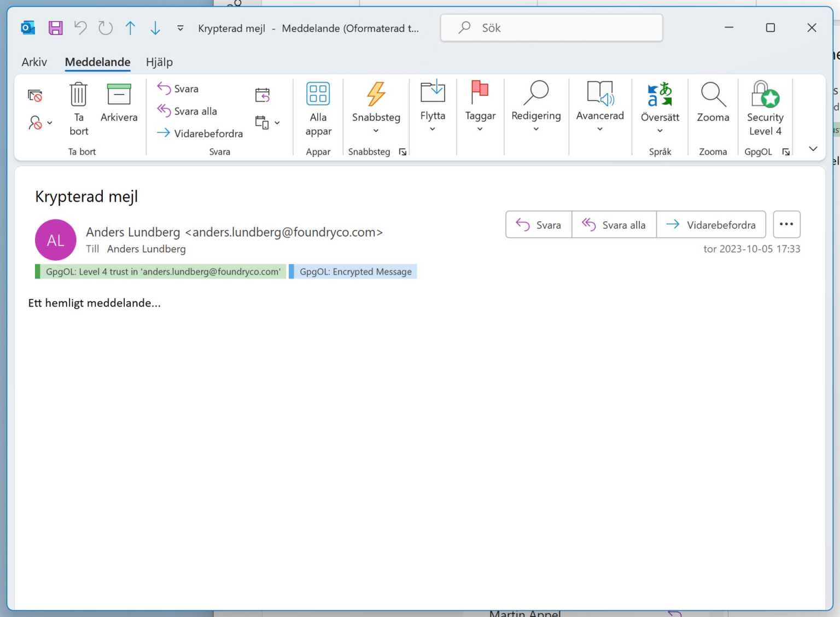Screen dimensions: 840x617
Task: Open the Hjälp menu
Action: click(159, 62)
